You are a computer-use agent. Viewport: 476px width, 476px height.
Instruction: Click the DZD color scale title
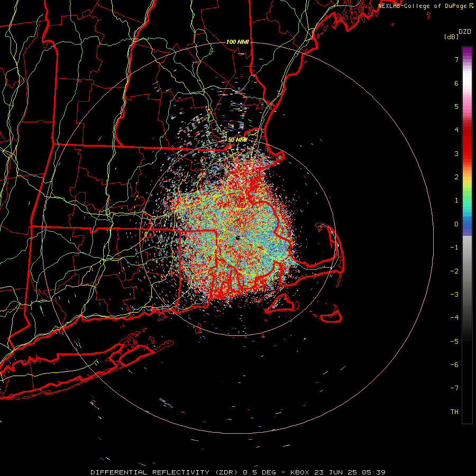coord(464,32)
